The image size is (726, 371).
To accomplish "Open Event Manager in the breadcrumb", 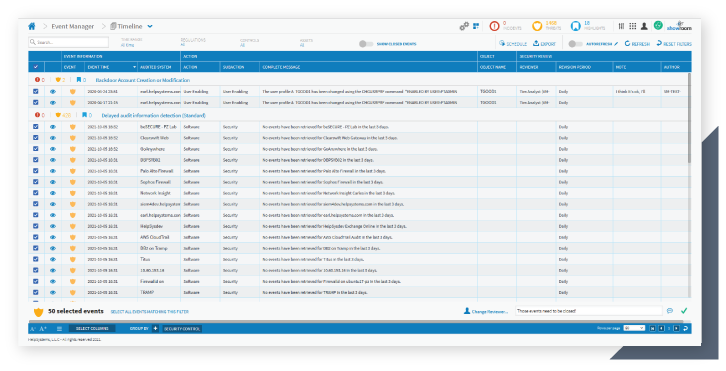I will (72, 26).
